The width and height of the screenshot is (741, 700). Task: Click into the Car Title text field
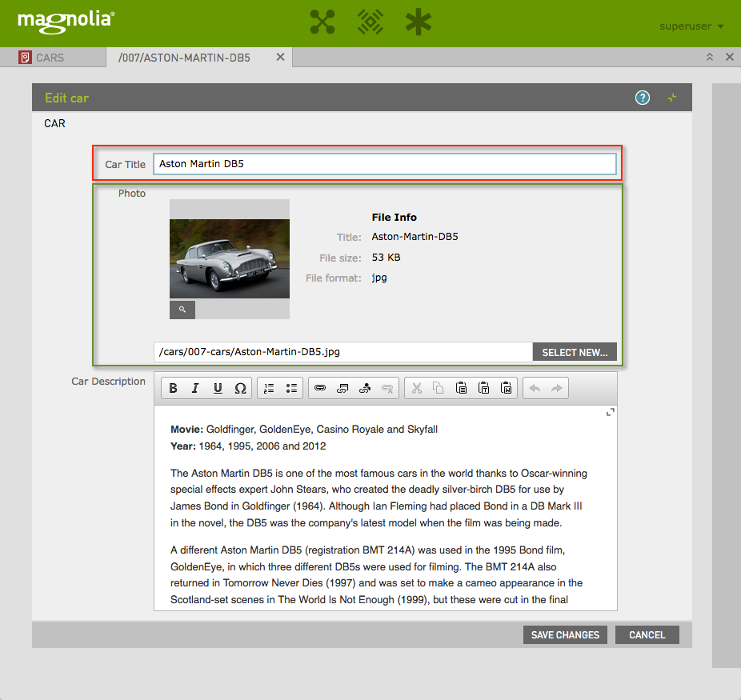[x=384, y=164]
